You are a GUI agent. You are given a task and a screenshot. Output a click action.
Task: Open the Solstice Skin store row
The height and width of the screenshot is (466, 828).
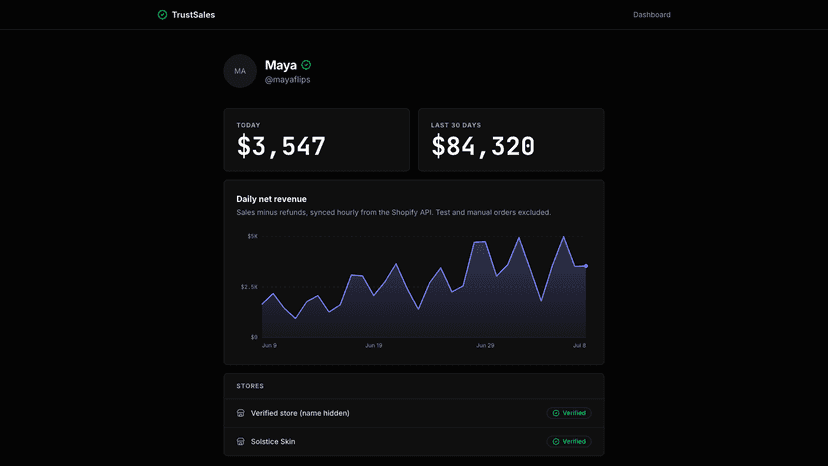pyautogui.click(x=414, y=442)
